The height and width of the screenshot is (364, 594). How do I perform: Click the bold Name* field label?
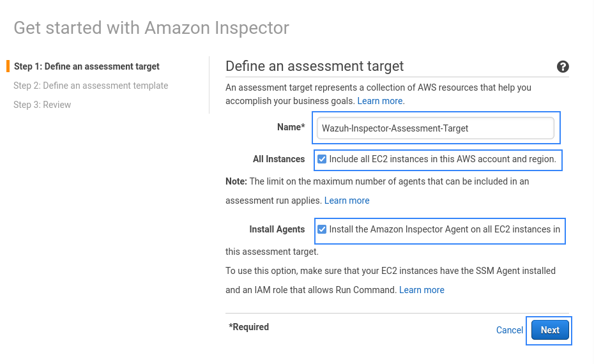click(x=291, y=127)
